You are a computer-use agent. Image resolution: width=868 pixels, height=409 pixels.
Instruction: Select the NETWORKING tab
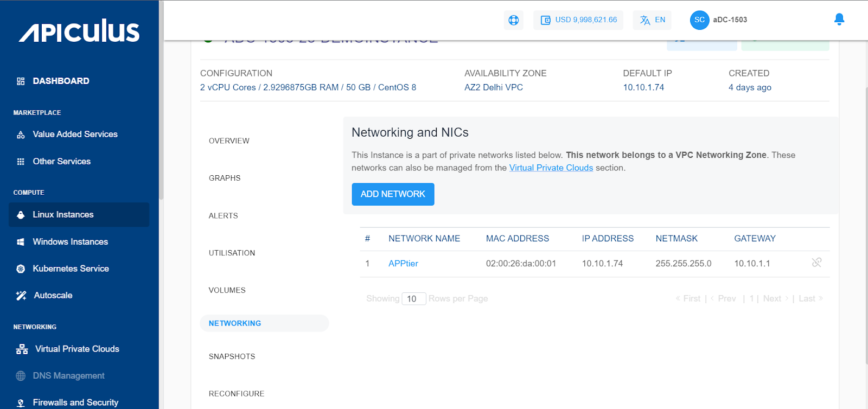pos(264,323)
